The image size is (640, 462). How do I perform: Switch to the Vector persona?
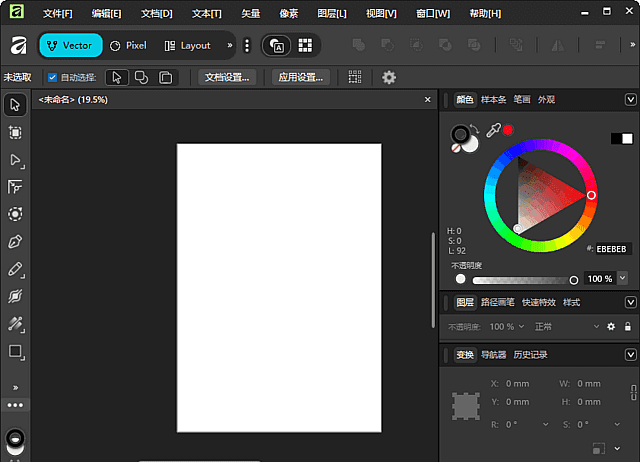tap(71, 45)
